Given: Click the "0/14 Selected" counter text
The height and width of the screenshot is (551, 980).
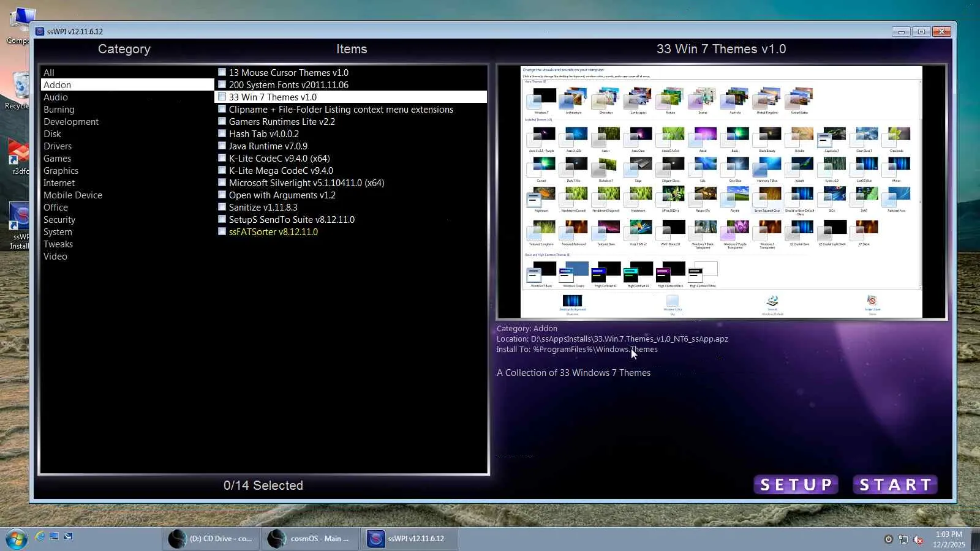Looking at the screenshot, I should click(263, 485).
